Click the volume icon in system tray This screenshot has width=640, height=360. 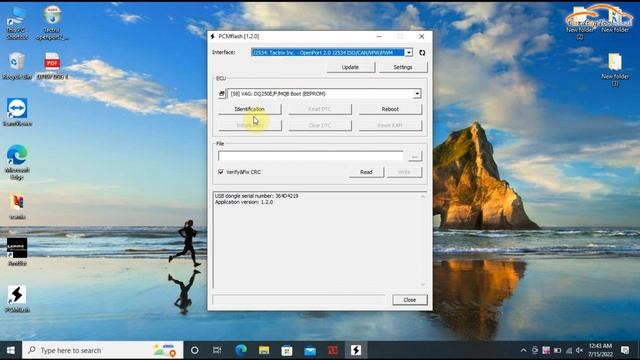click(580, 350)
